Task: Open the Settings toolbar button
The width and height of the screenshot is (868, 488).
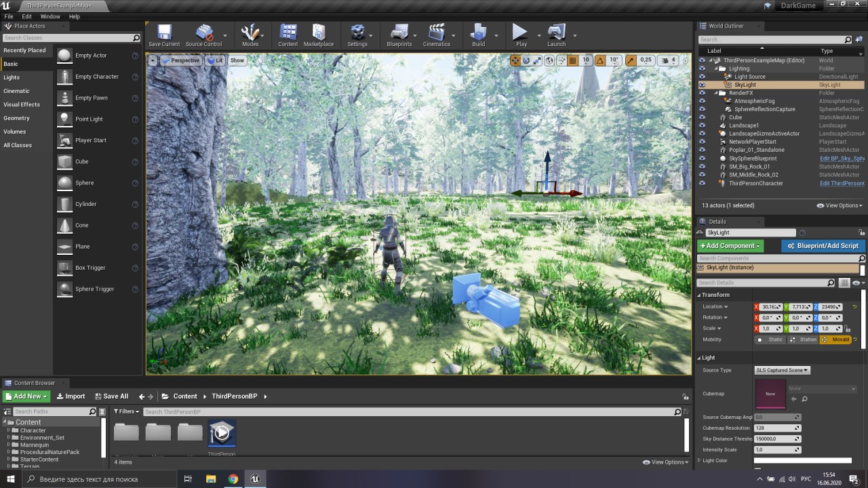Action: point(357,35)
